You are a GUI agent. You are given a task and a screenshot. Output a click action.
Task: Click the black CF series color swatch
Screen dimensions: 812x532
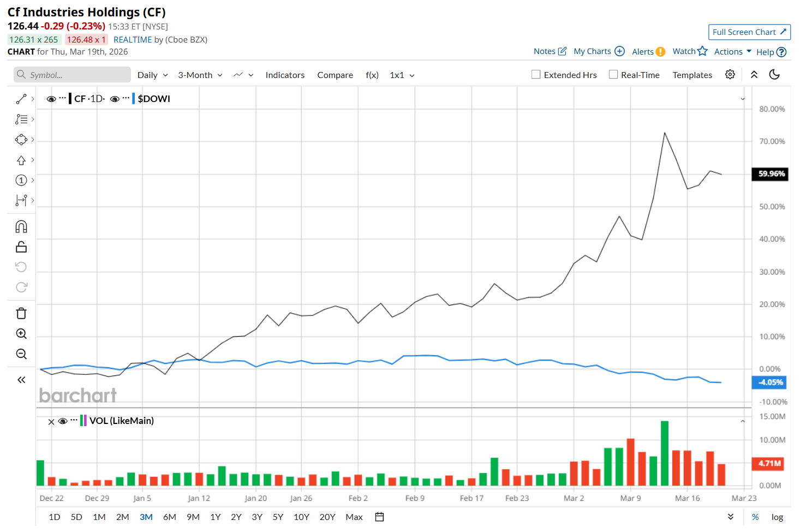coord(70,99)
